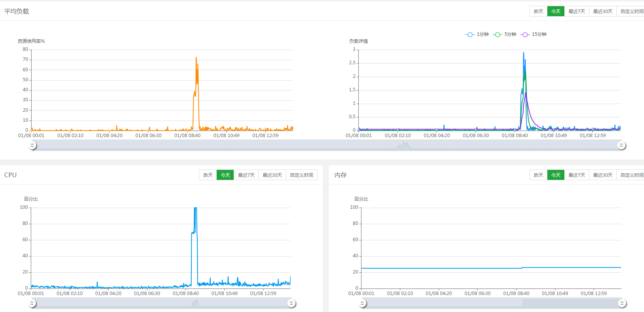644x312 pixels.
Task: Select 昨天 in the 内存 panel
Action: click(539, 175)
